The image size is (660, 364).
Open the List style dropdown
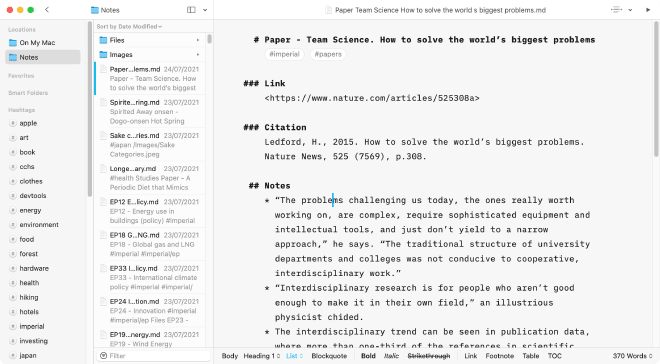point(294,356)
